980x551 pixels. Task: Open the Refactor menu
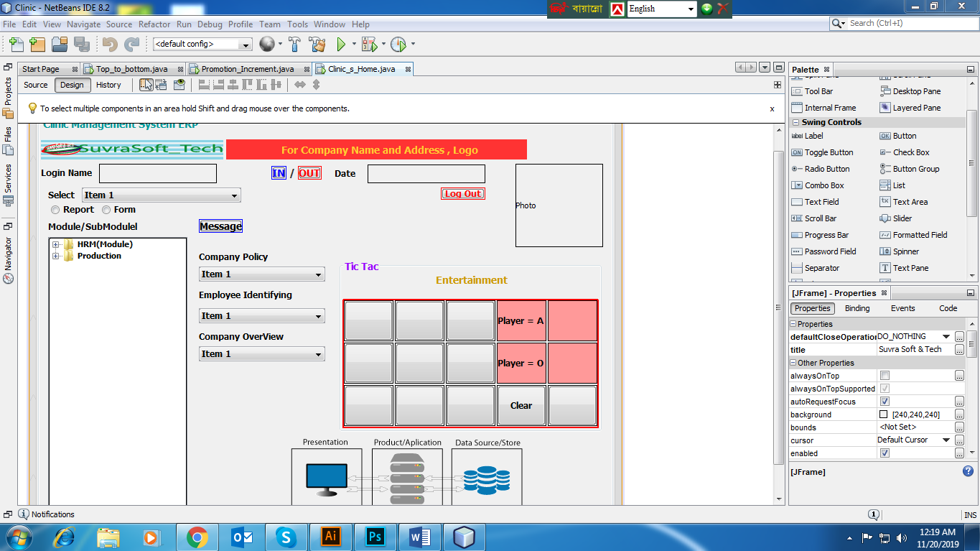[x=154, y=24]
